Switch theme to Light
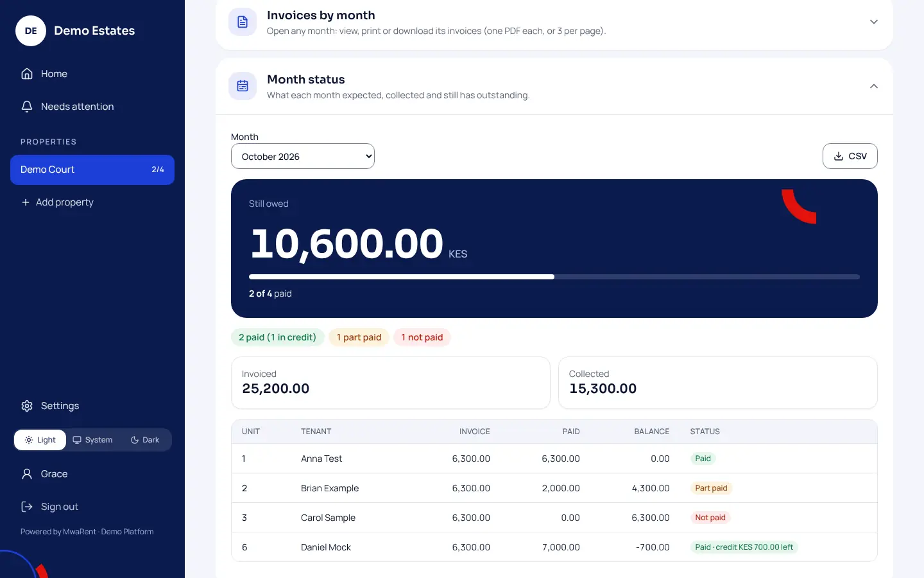924x578 pixels. pos(40,440)
